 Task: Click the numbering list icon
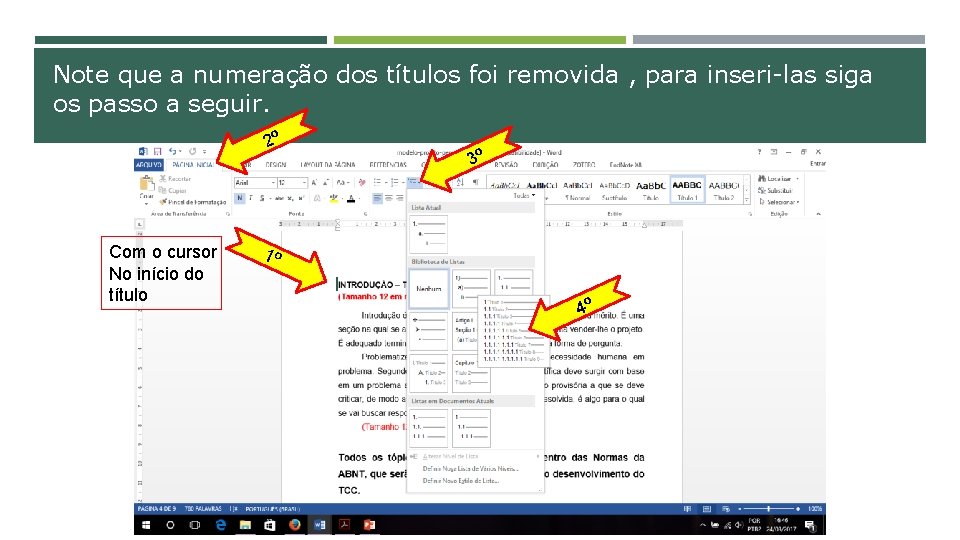pos(396,182)
